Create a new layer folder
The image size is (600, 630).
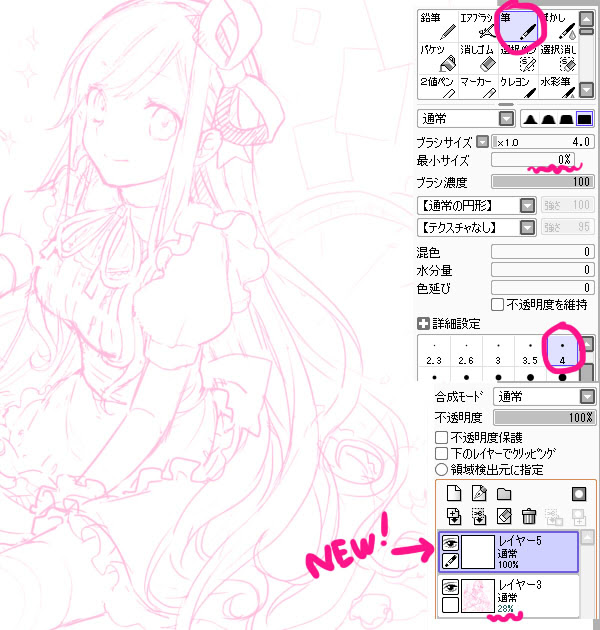coord(504,494)
